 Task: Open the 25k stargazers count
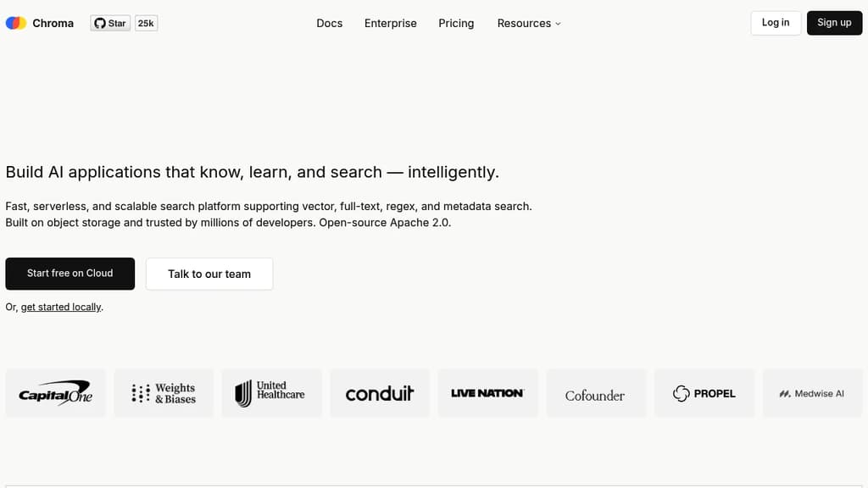(x=146, y=23)
